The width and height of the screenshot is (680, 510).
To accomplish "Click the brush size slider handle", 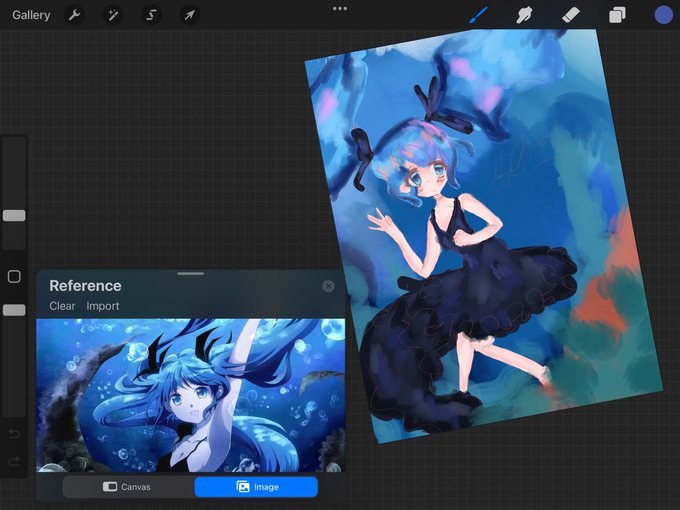I will [14, 216].
